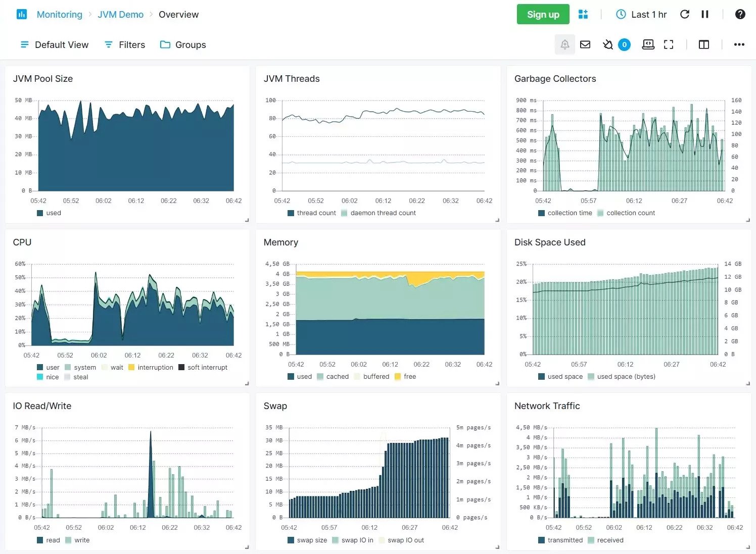This screenshot has width=756, height=554.
Task: Toggle the CPU user series
Action: click(48, 368)
